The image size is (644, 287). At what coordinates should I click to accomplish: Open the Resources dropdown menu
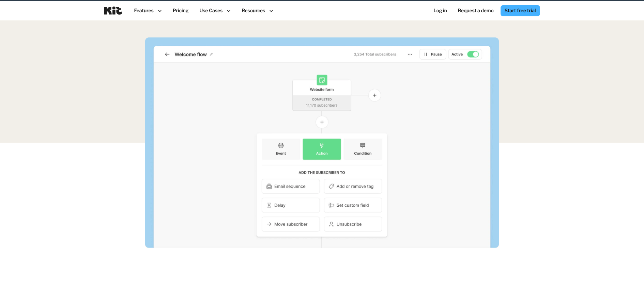pyautogui.click(x=257, y=11)
